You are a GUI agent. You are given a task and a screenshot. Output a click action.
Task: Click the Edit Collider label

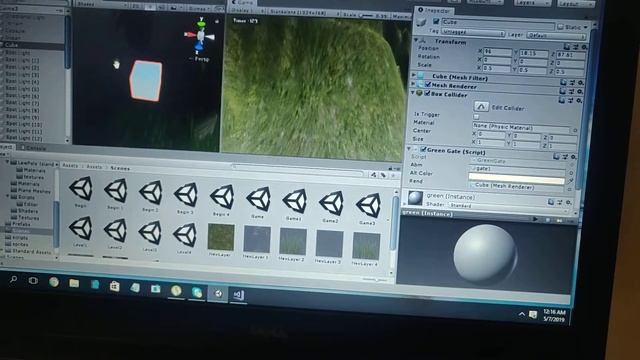click(508, 108)
